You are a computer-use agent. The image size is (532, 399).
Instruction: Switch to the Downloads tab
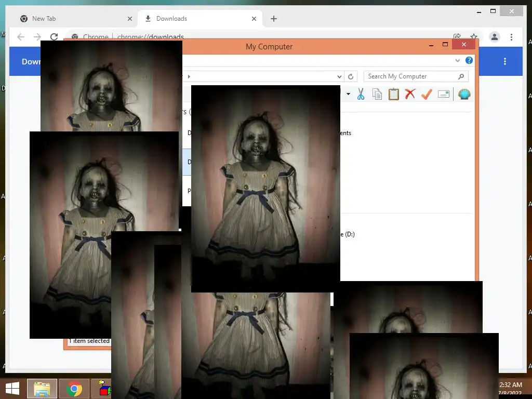200,19
